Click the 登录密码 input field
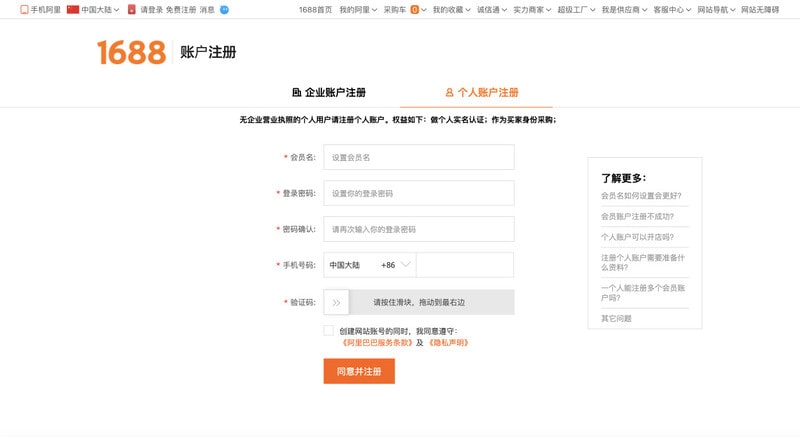 click(418, 193)
